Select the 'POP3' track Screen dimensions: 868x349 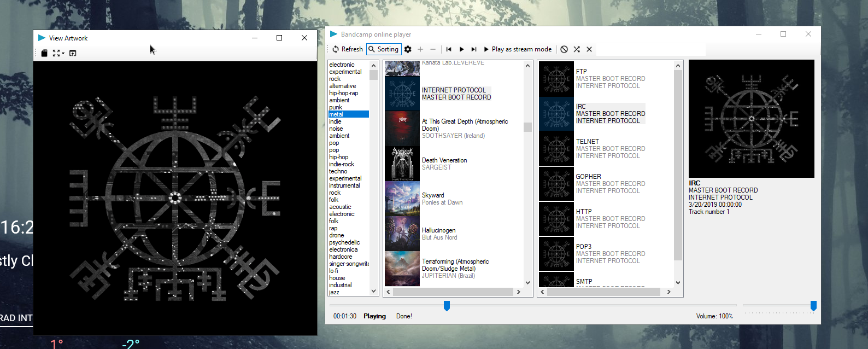(606, 254)
